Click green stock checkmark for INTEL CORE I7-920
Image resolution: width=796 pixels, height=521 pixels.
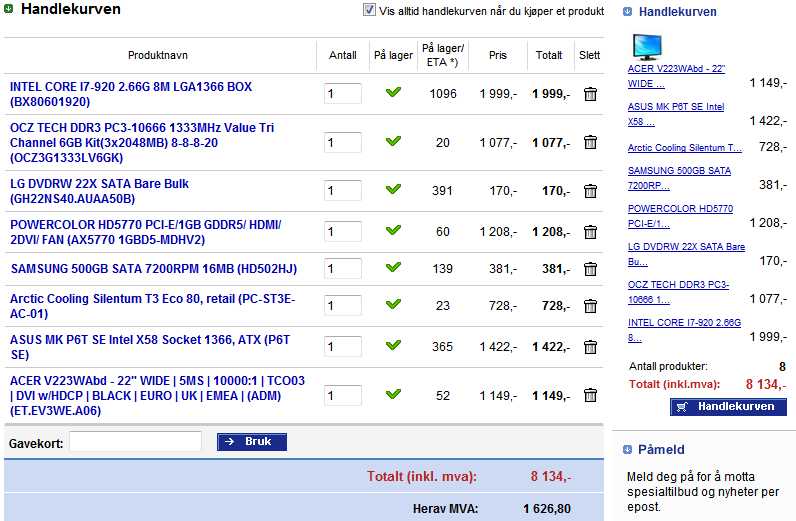(x=393, y=92)
